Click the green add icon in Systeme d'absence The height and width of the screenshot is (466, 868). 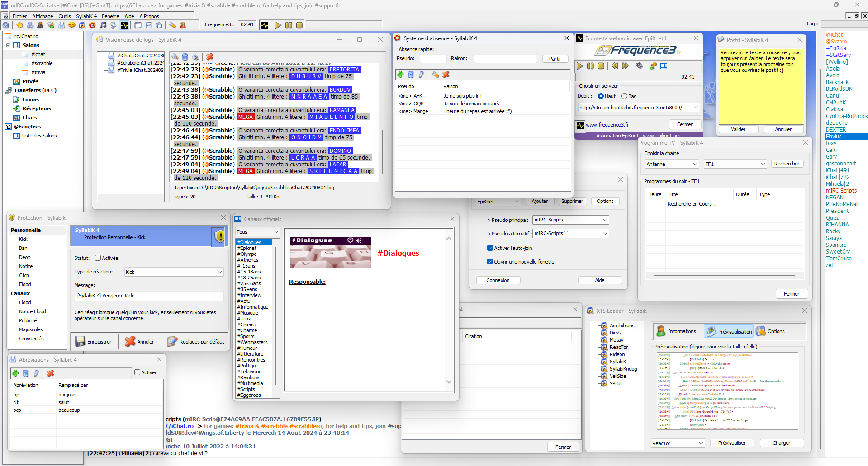400,75
